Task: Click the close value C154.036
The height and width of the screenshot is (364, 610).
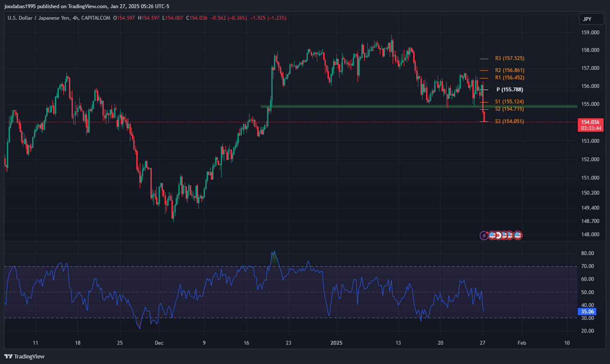Action: pos(197,18)
